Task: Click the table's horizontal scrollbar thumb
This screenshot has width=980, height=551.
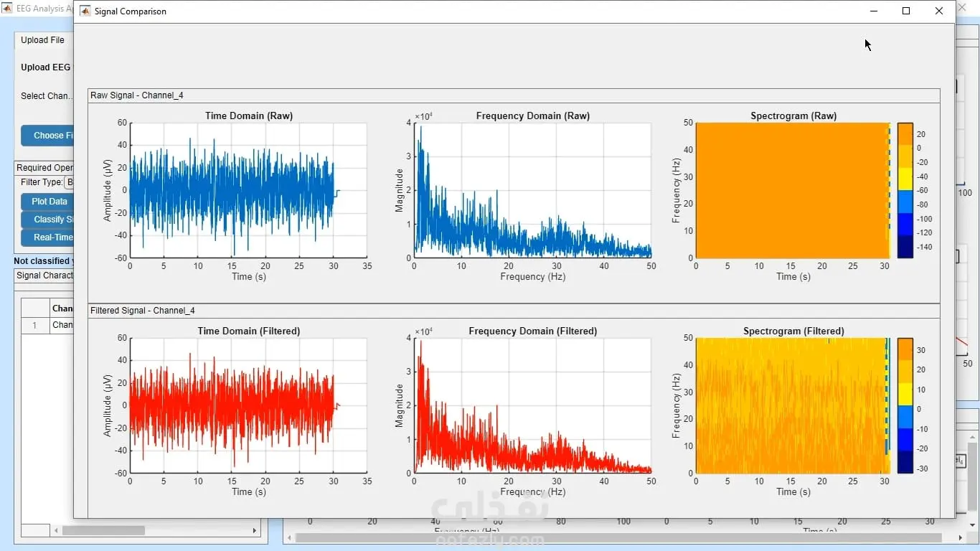Action: click(x=103, y=531)
